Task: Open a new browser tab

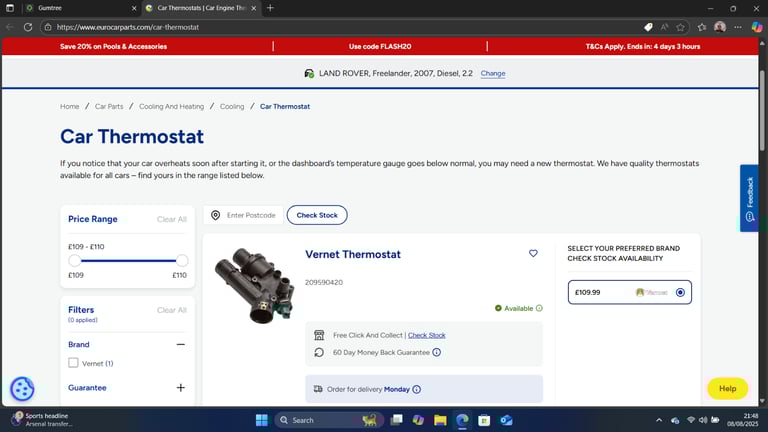Action: point(270,8)
